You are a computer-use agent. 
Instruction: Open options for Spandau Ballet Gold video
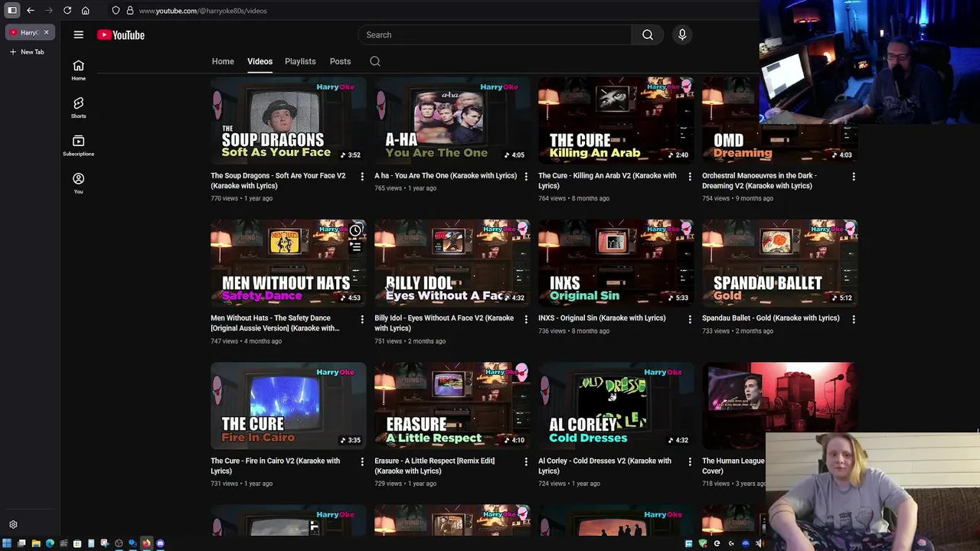tap(854, 319)
